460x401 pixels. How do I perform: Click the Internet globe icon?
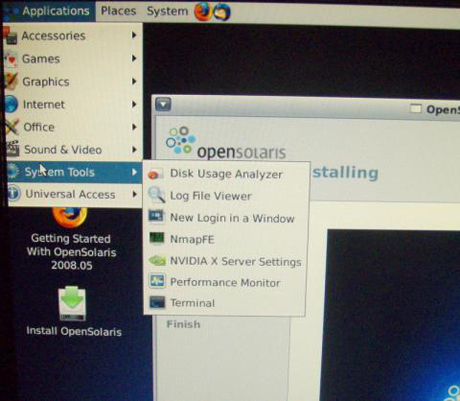pyautogui.click(x=12, y=104)
